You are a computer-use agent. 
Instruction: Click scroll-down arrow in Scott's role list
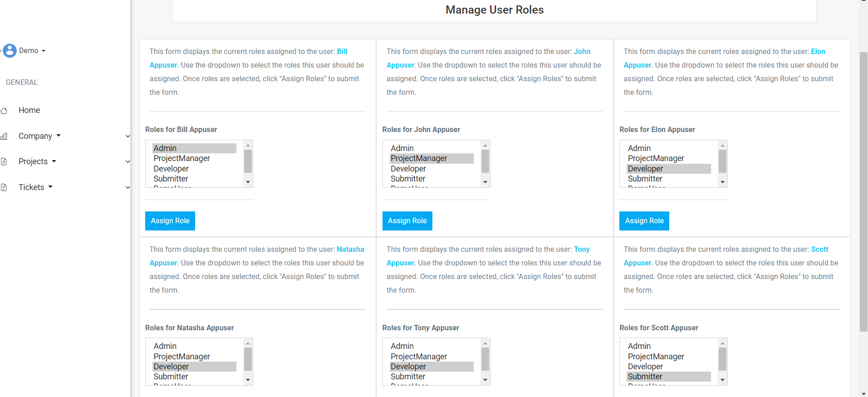(722, 380)
